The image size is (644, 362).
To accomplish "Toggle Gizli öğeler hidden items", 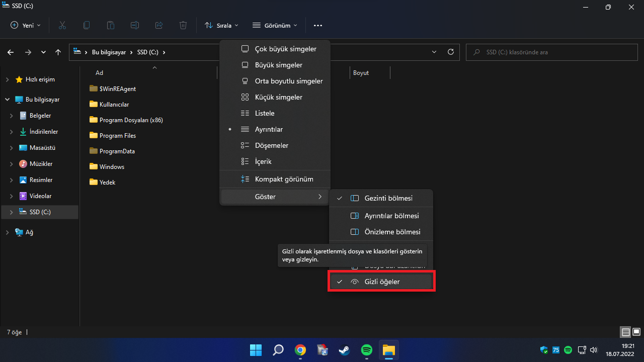I will pyautogui.click(x=381, y=282).
